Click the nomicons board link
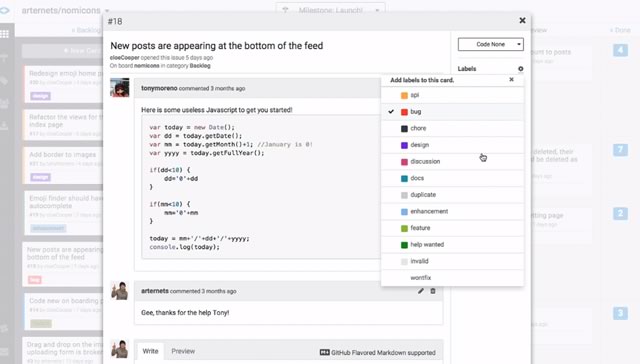This screenshot has height=364, width=640. tap(147, 66)
